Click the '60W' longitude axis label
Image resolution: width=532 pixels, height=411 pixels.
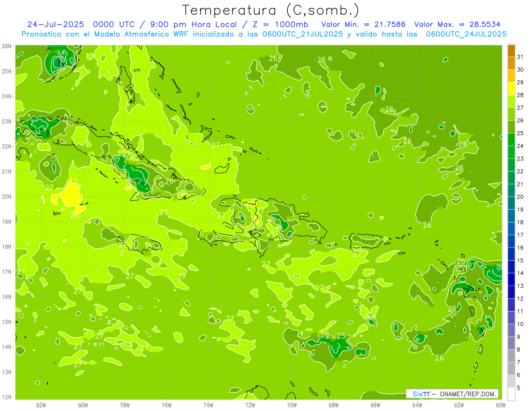(x=501, y=405)
